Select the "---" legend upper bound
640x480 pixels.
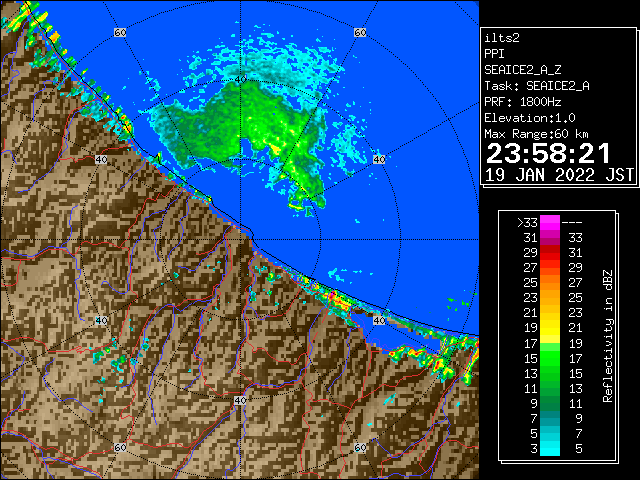(x=572, y=223)
